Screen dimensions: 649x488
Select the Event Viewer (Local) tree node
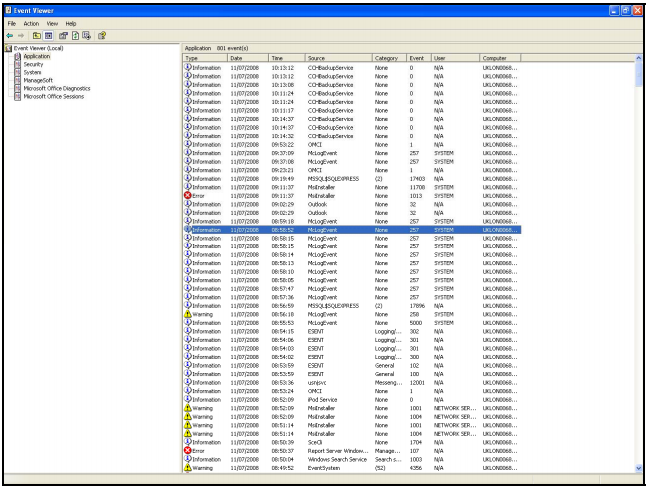[x=38, y=48]
